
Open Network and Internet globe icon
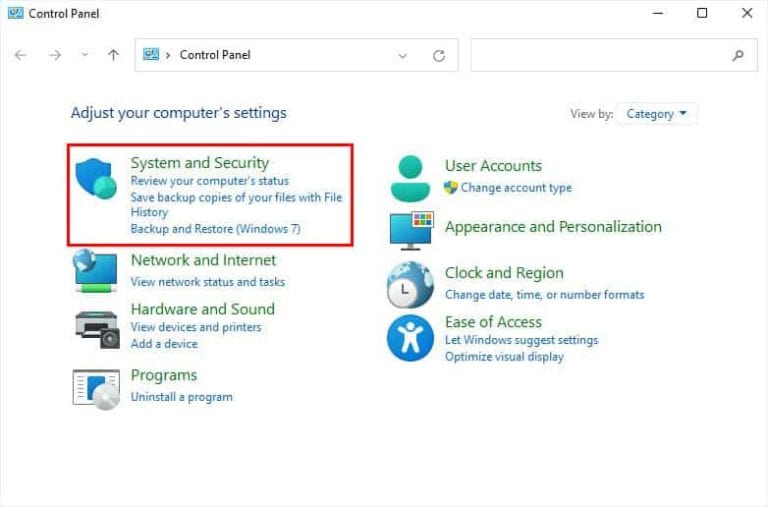pos(96,271)
